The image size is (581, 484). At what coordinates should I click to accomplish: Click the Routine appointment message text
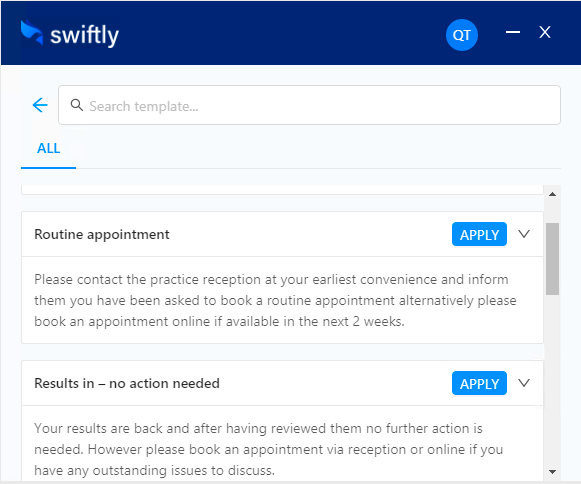tap(275, 300)
